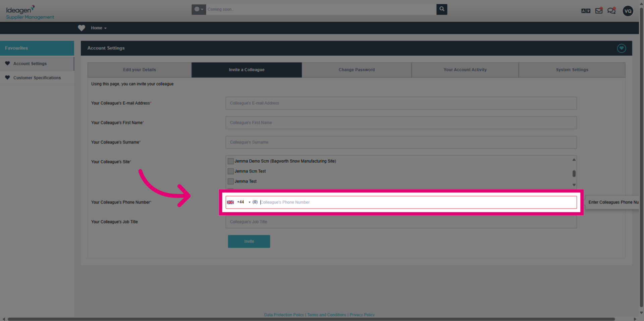Screen dimensions: 644x321
Task: Check Jemma Demo Scm Bagworth Snow site
Action: click(x=231, y=161)
